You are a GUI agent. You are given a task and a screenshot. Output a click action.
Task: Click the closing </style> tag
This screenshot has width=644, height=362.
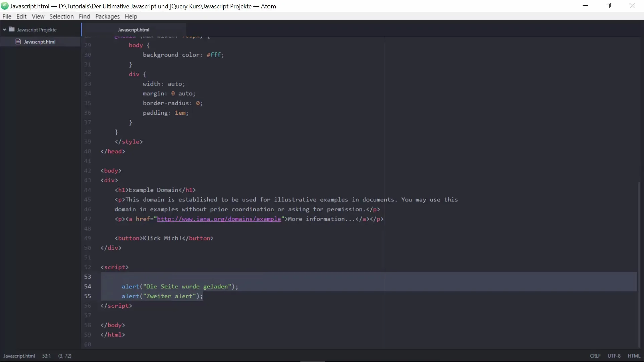(129, 142)
